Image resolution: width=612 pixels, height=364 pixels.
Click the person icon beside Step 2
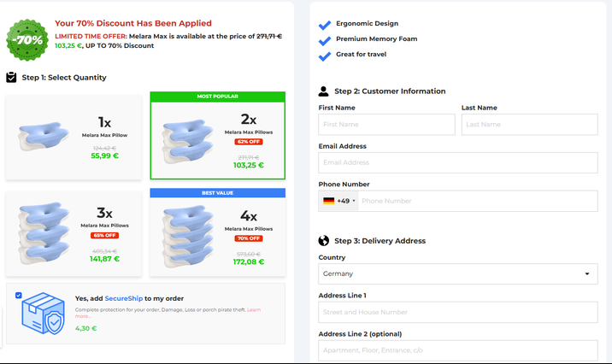pos(323,91)
